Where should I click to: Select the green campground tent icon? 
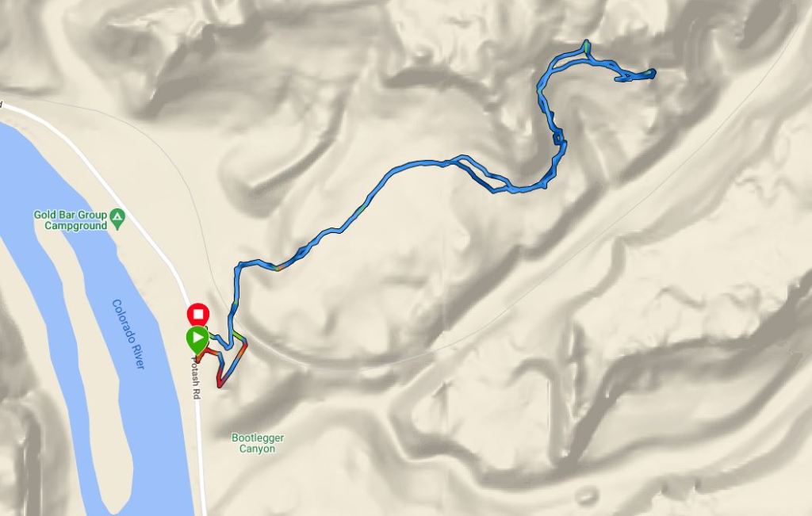(119, 219)
